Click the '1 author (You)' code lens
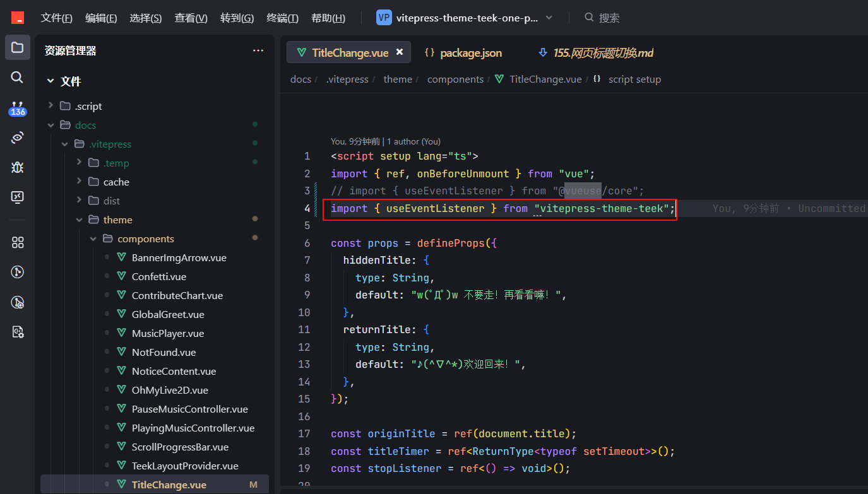The image size is (868, 494). pos(413,141)
